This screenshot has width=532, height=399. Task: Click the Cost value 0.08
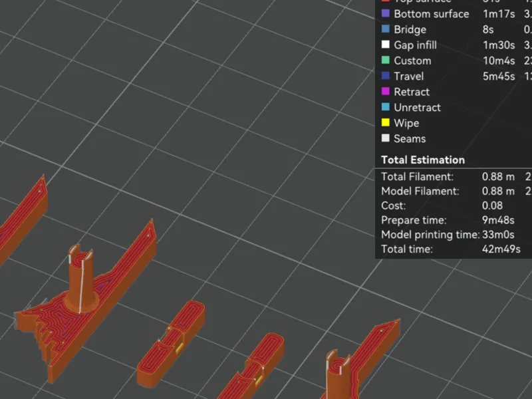tap(492, 206)
